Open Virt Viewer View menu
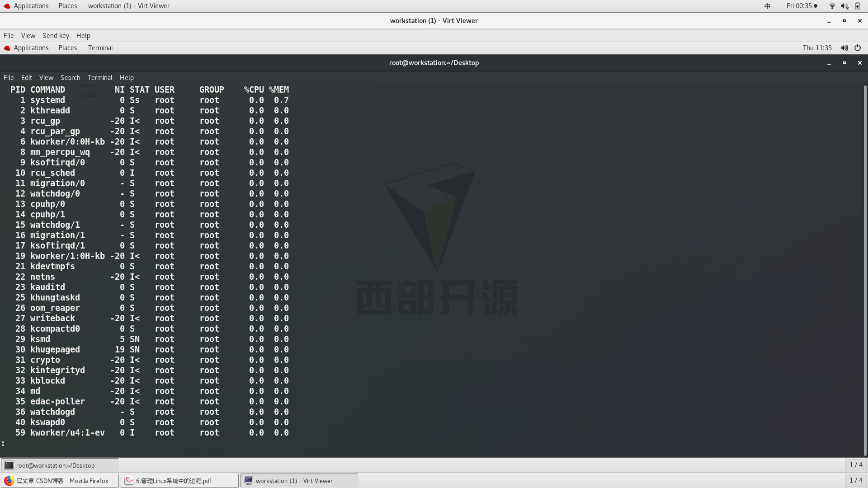 point(28,36)
